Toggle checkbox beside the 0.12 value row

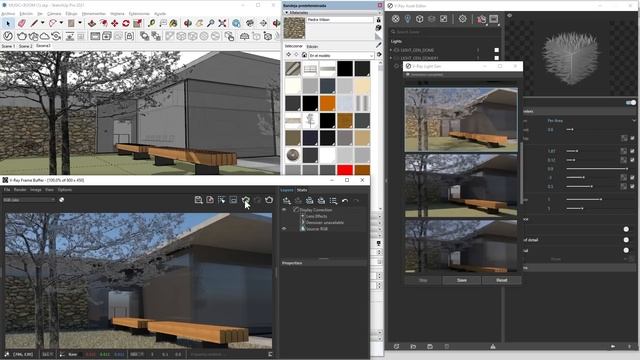click(x=632, y=160)
